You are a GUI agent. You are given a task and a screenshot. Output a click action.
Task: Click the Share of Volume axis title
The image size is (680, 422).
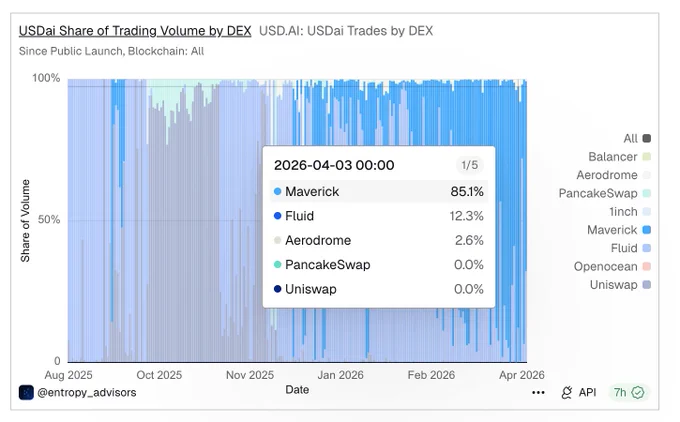click(25, 221)
